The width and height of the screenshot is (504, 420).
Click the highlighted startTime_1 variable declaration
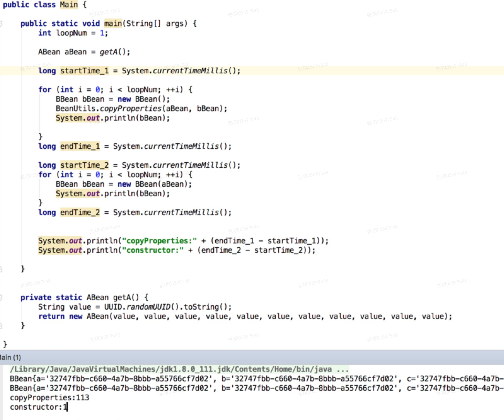coord(84,71)
